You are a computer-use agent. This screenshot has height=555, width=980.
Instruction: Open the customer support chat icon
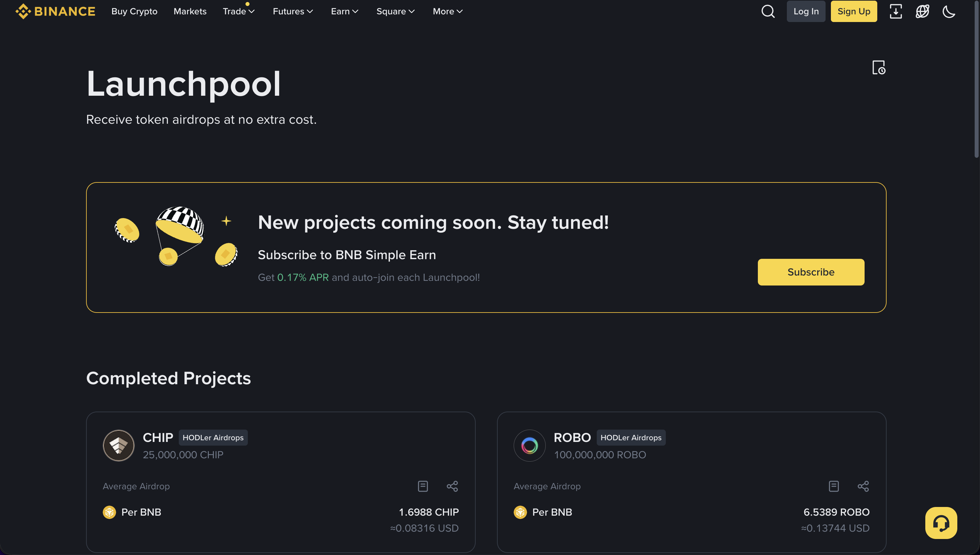coord(941,523)
